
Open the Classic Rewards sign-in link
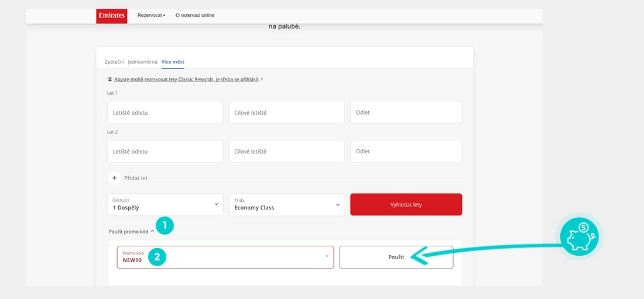tap(186, 79)
